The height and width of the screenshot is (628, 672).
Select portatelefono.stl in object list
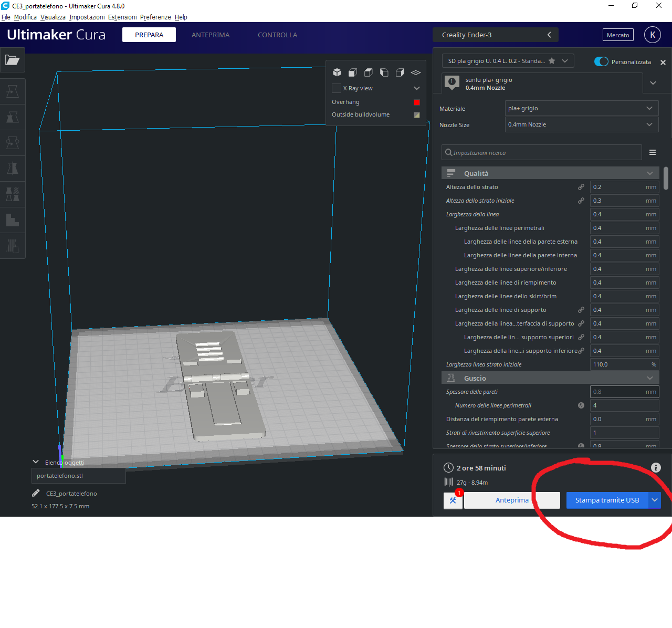point(79,476)
